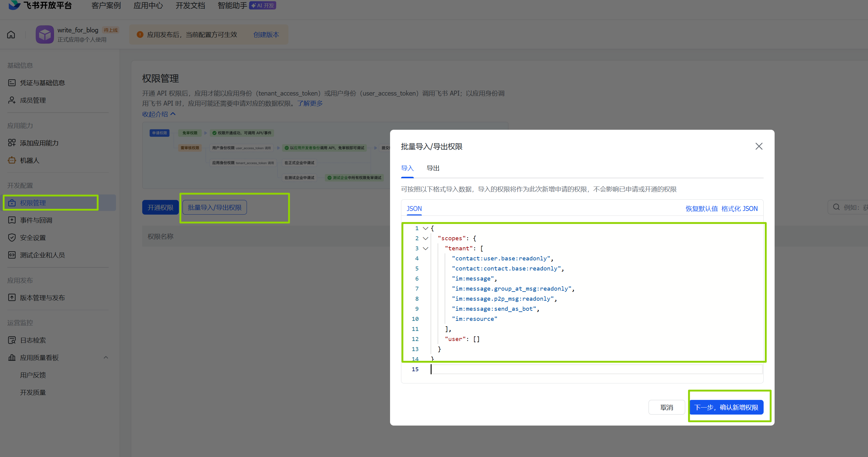The image size is (868, 457).
Task: Collapse intro via 收起介绍 chevron
Action: coord(173,114)
